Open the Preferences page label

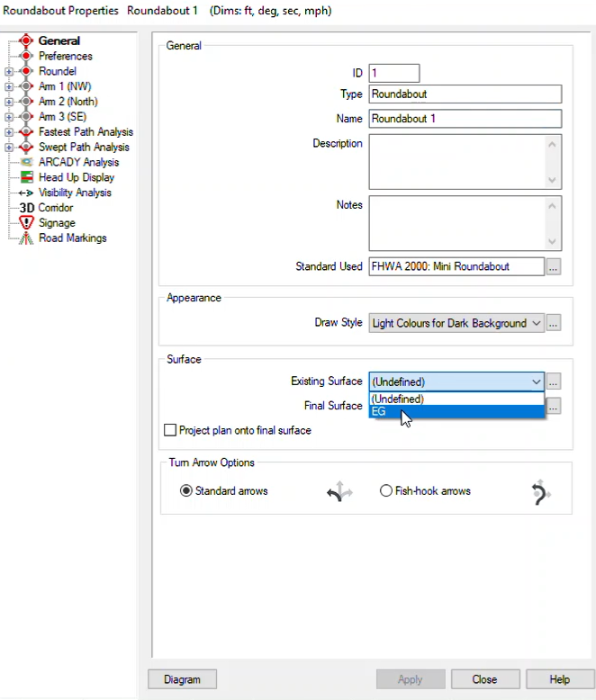[65, 56]
